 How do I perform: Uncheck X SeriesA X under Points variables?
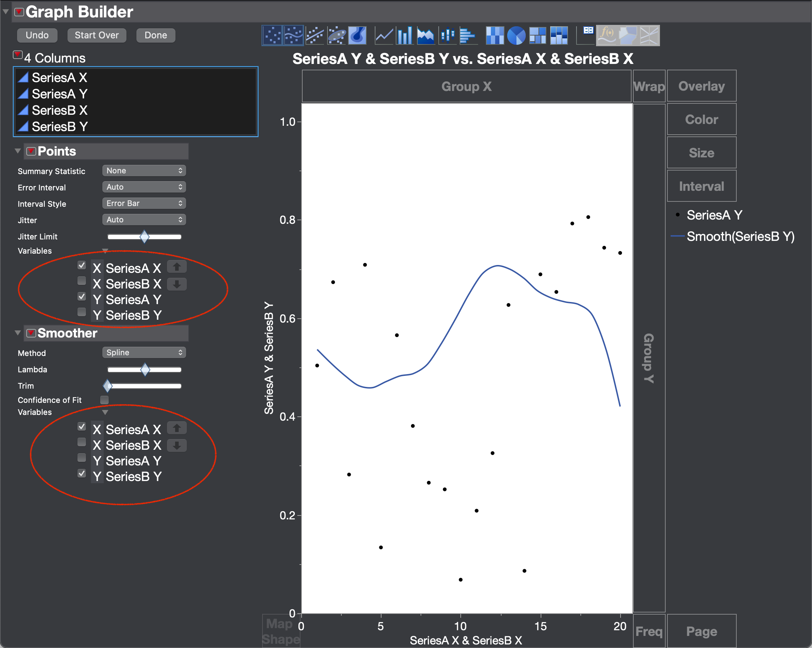[81, 265]
